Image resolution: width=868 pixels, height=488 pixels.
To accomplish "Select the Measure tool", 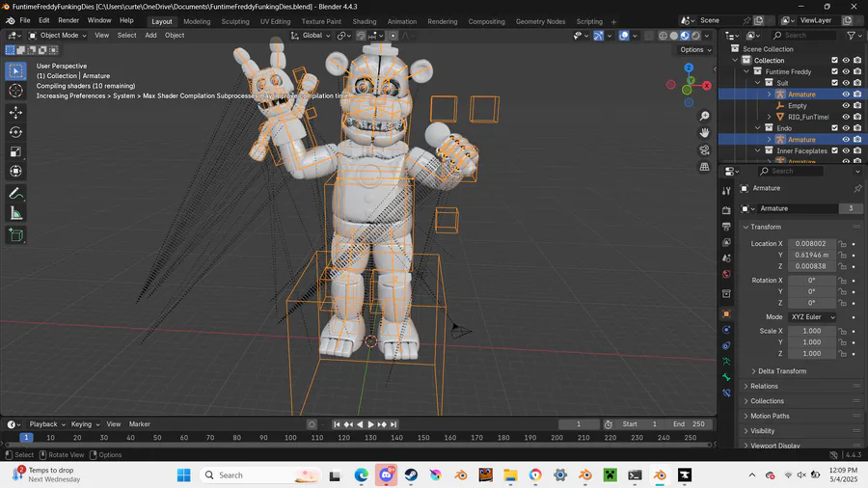I will click(15, 213).
